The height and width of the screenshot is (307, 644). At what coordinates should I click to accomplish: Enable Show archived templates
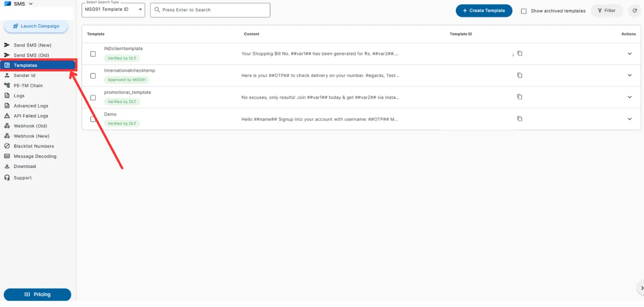pyautogui.click(x=523, y=10)
